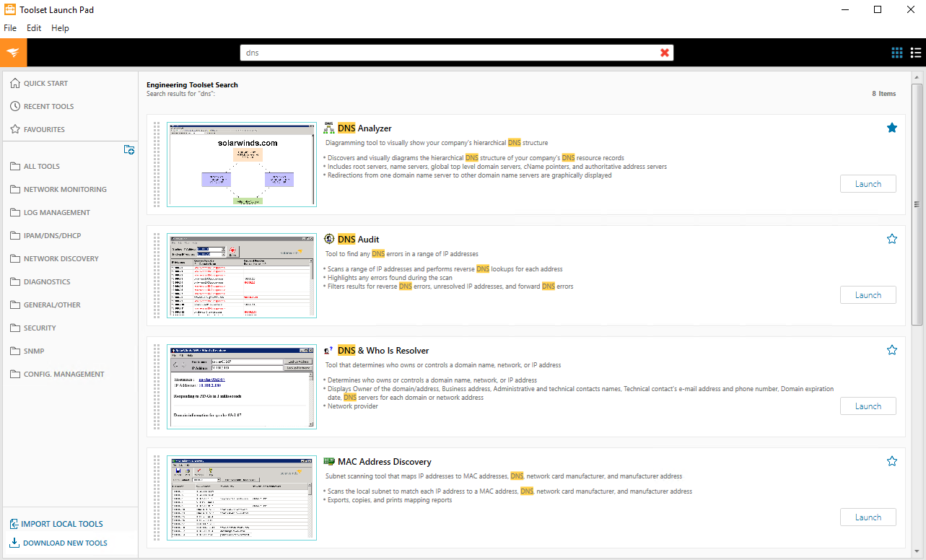Launch DNS & Who Is Resolver

[x=868, y=406]
